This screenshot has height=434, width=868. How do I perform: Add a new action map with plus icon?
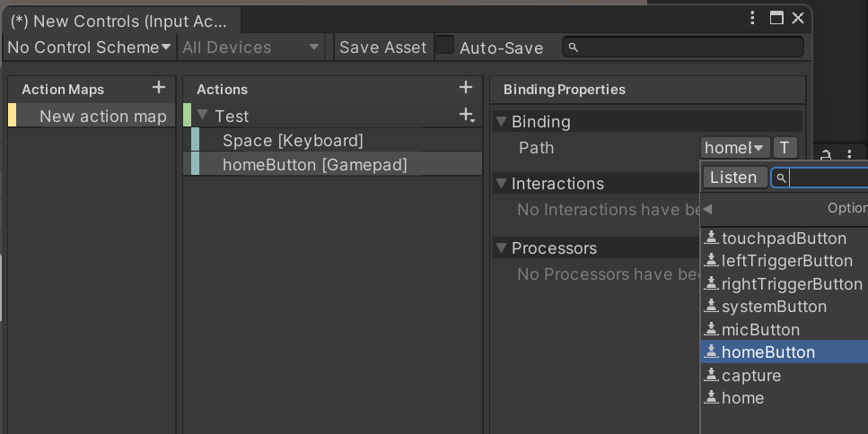point(159,88)
